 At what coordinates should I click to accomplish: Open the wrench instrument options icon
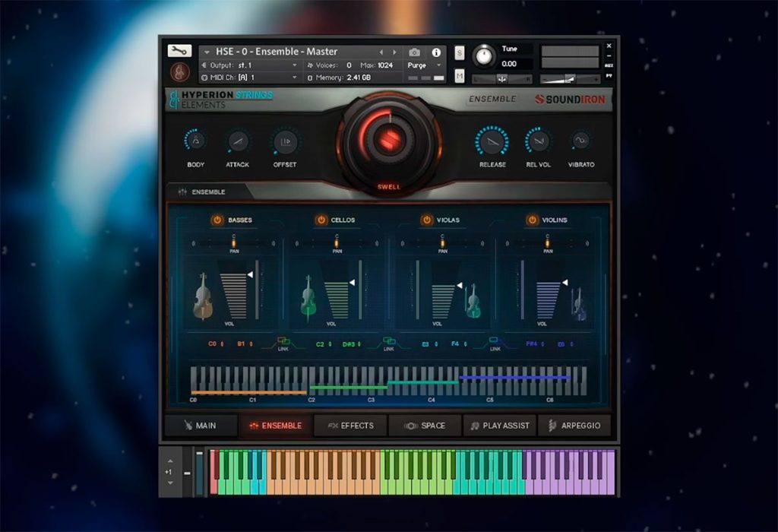tap(179, 51)
